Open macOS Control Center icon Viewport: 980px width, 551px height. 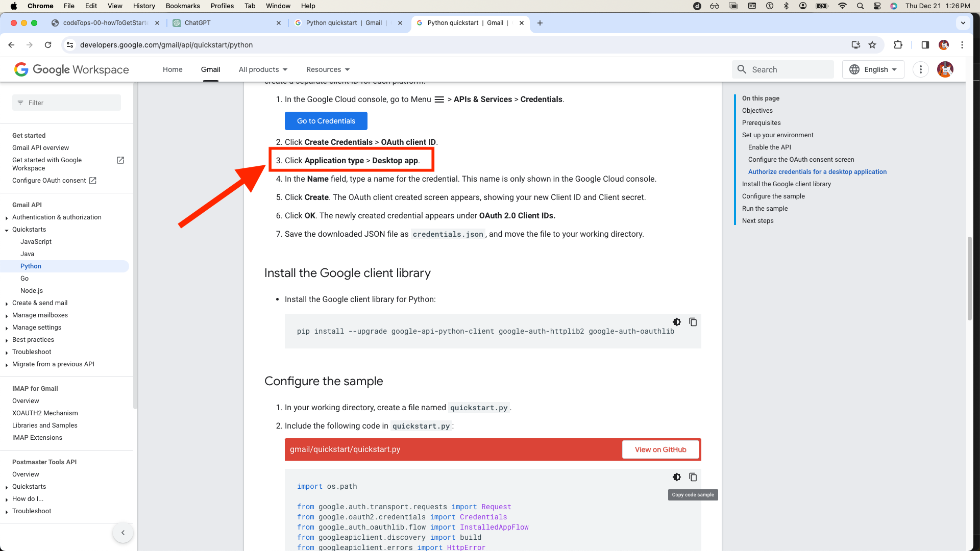877,6
